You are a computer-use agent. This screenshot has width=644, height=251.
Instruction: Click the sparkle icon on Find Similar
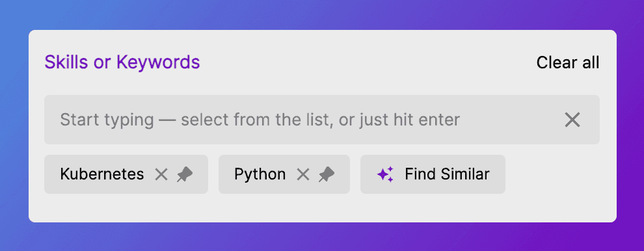point(385,174)
